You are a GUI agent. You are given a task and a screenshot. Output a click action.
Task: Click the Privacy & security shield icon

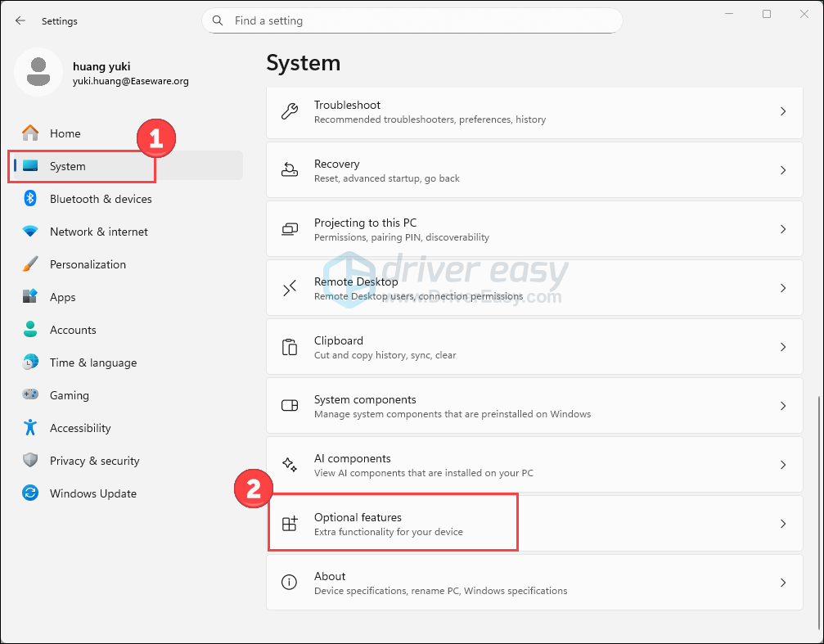[x=30, y=461]
